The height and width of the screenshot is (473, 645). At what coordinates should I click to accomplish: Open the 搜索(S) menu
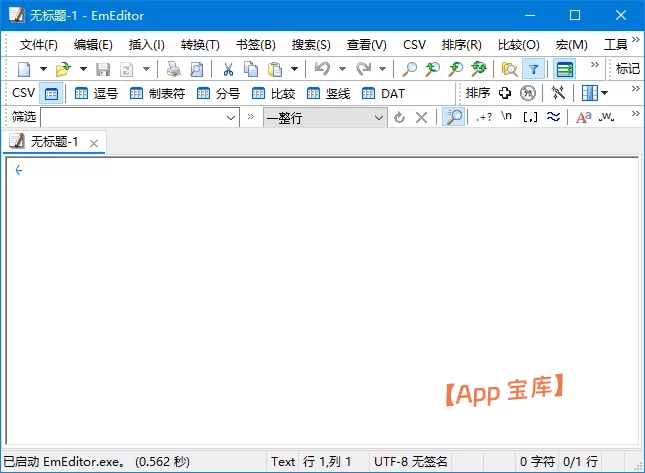pos(311,45)
